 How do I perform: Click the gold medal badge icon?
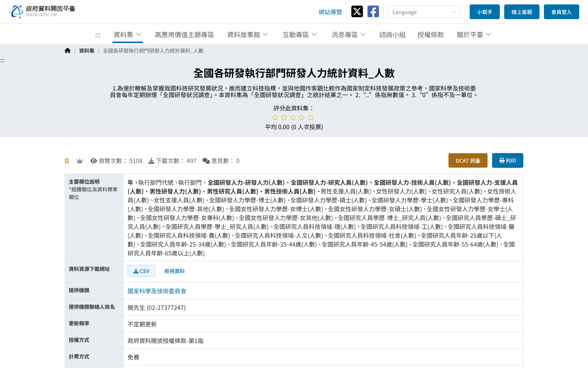[67, 161]
